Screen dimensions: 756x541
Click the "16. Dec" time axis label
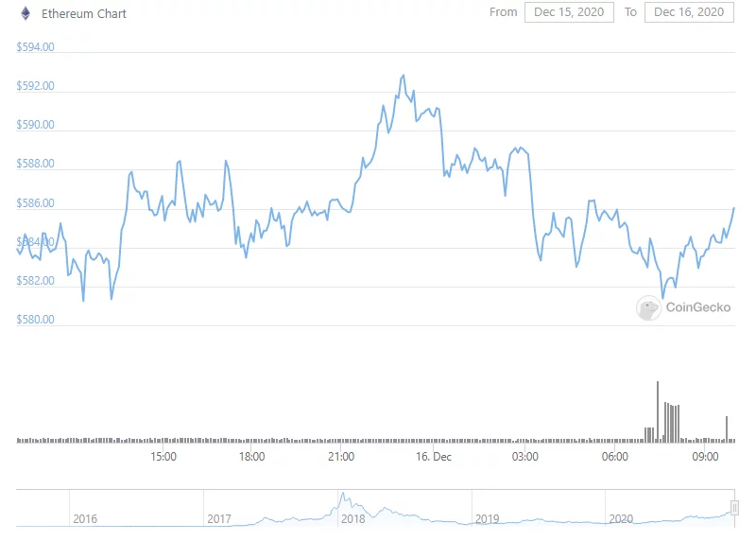pos(434,457)
